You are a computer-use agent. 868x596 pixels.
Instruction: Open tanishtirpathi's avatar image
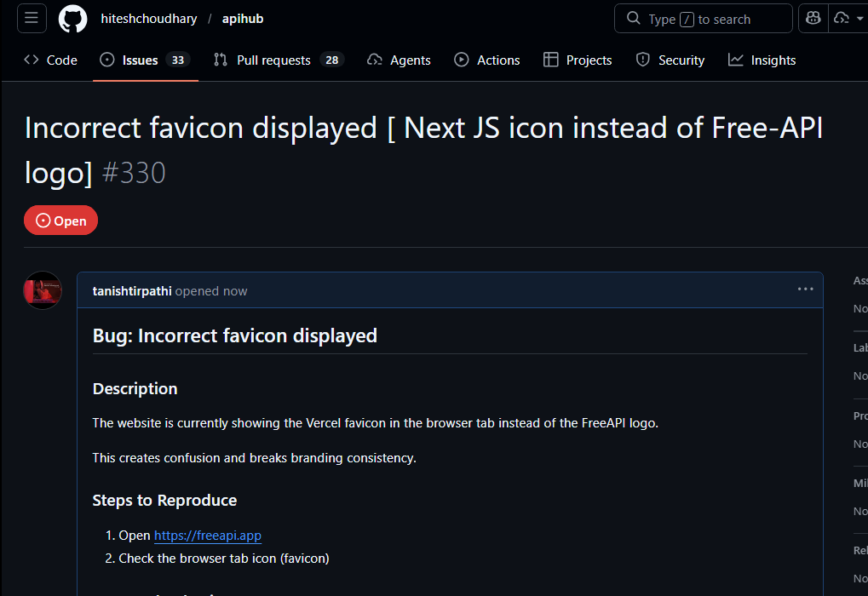pyautogui.click(x=43, y=290)
